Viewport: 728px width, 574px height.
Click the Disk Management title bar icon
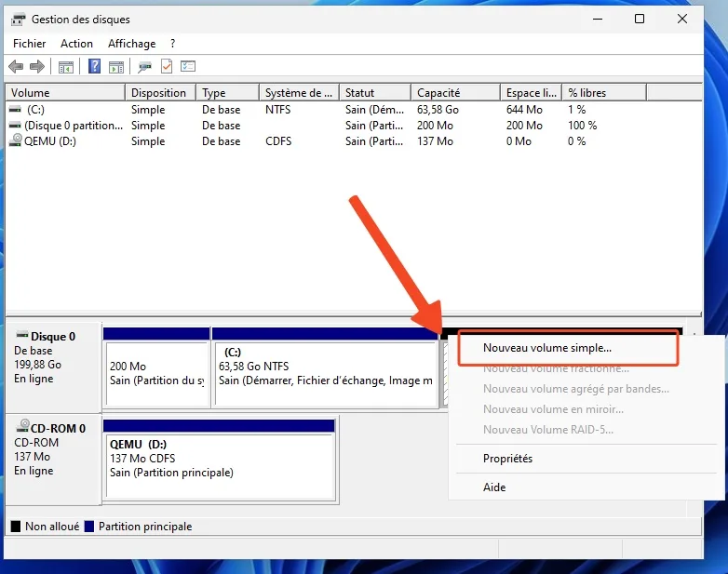pos(18,20)
